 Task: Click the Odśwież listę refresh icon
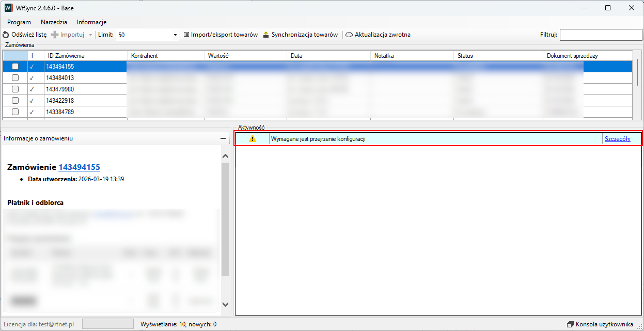(6, 35)
